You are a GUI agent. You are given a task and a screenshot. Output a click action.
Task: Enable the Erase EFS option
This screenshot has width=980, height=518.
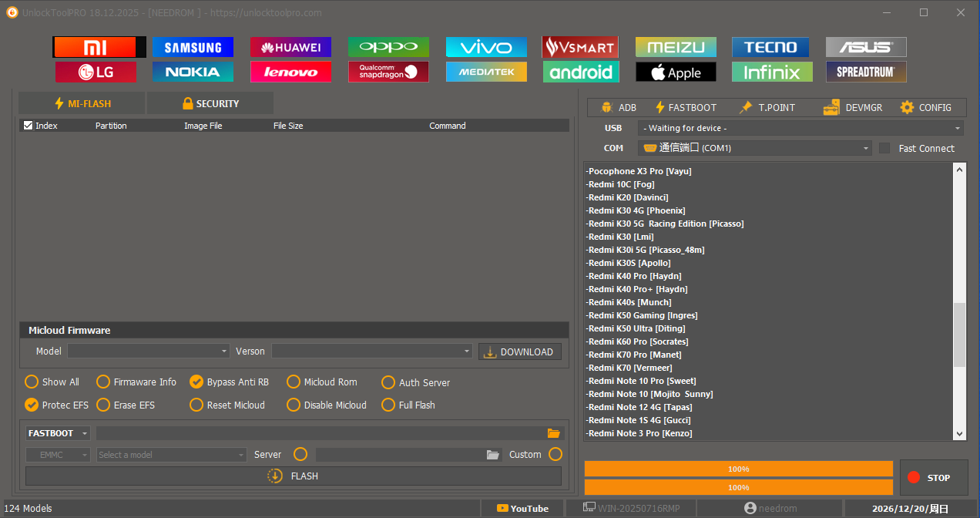tap(103, 405)
